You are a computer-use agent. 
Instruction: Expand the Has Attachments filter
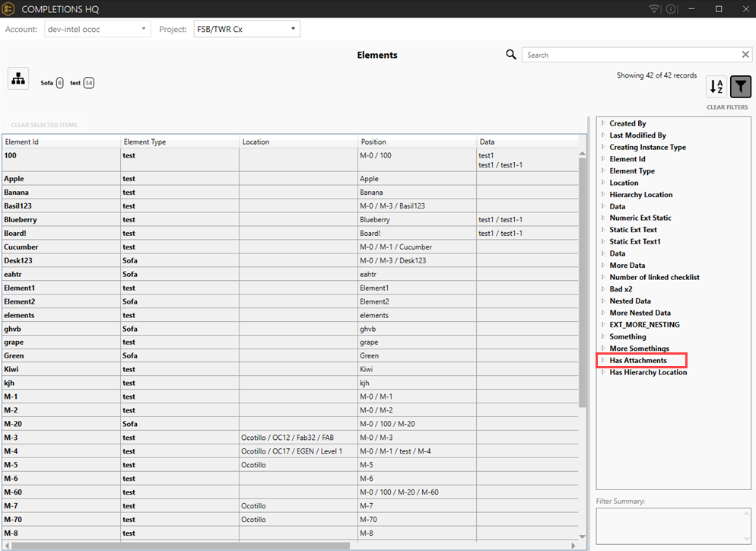point(603,361)
